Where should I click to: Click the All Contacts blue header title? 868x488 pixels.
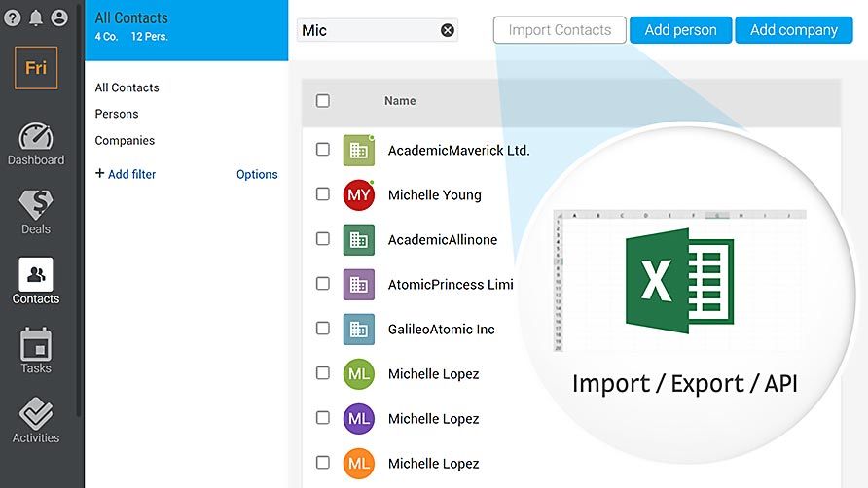[131, 18]
